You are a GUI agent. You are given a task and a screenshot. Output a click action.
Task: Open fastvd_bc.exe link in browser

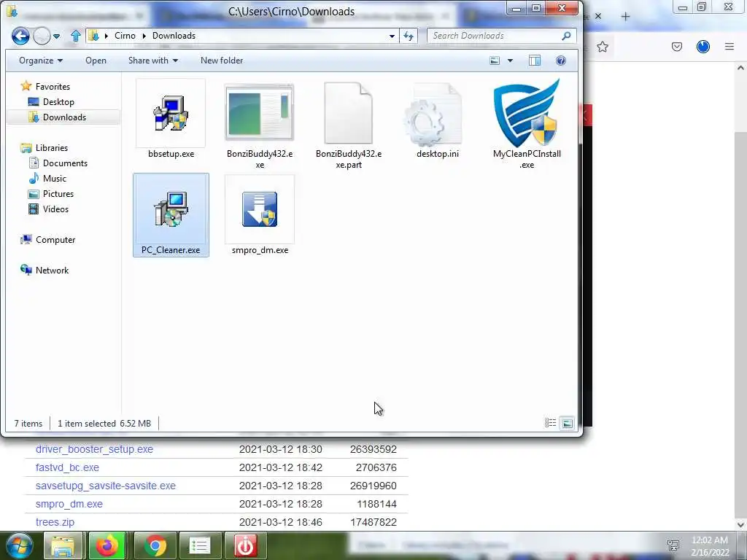pos(67,467)
